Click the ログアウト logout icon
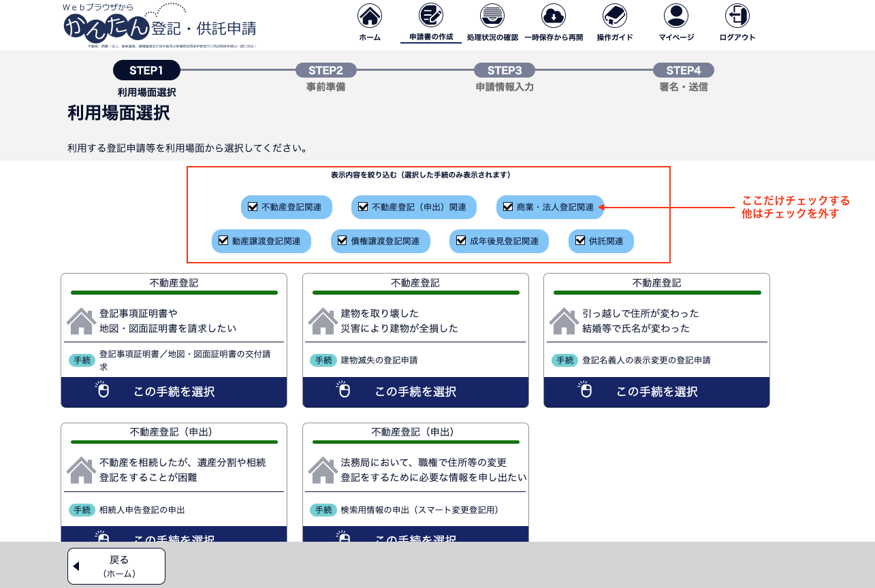Viewport: 875px width, 588px height. pyautogui.click(x=737, y=16)
